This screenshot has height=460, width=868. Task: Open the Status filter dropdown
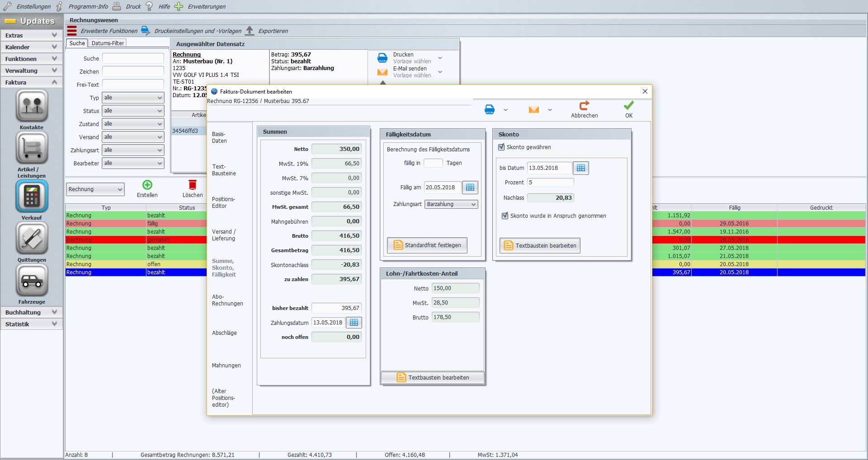pyautogui.click(x=133, y=111)
